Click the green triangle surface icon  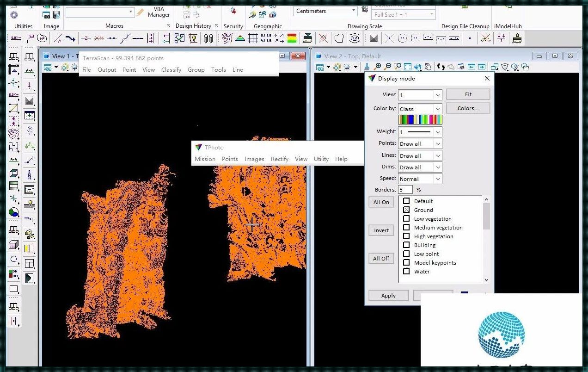240,38
